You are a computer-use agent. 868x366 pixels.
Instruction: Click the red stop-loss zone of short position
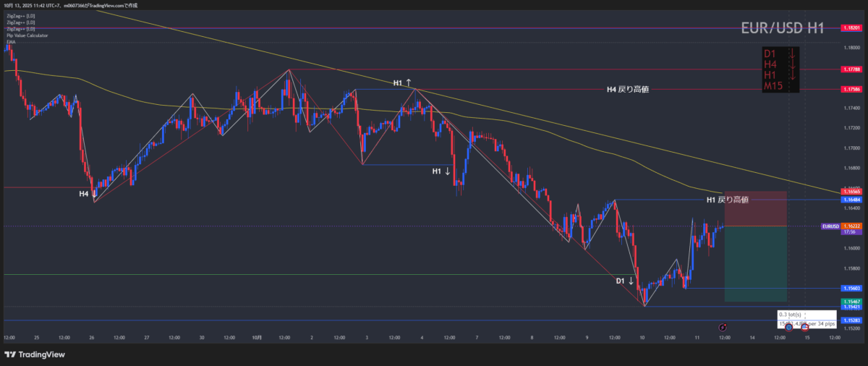(x=755, y=209)
